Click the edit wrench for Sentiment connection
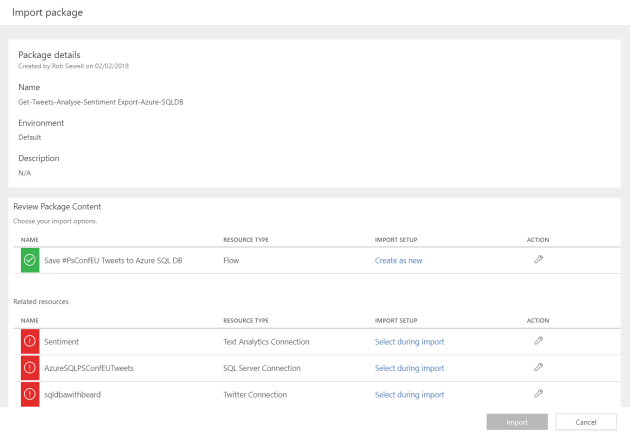The width and height of the screenshot is (630, 435). [x=538, y=341]
